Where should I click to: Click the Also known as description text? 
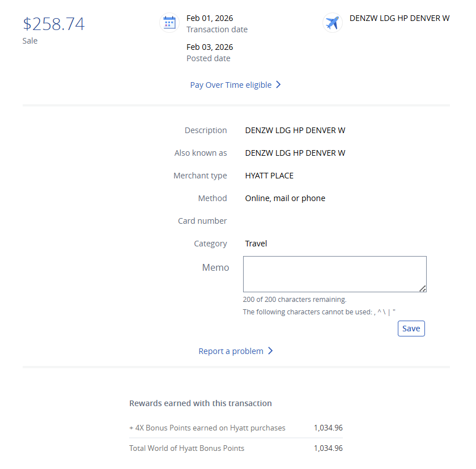(x=295, y=152)
